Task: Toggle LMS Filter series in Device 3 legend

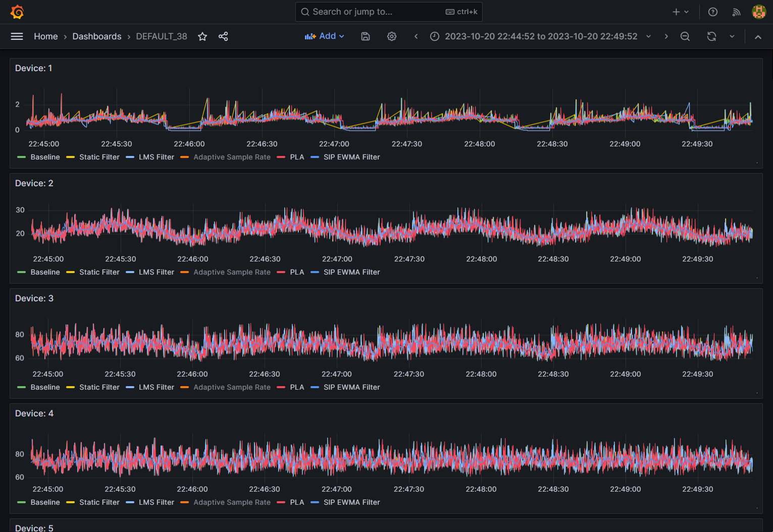Action: [x=156, y=387]
